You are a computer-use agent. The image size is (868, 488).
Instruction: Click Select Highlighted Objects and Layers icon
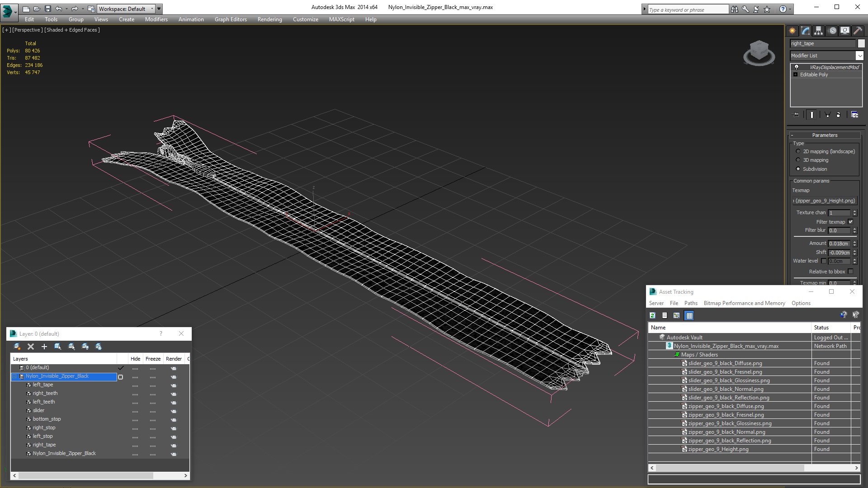pos(58,347)
